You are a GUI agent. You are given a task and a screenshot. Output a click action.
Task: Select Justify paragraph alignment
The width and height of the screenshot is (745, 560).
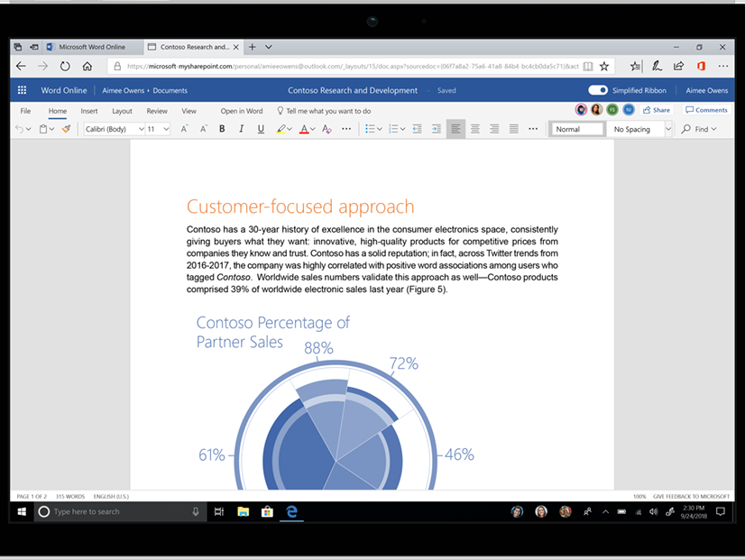click(x=513, y=129)
